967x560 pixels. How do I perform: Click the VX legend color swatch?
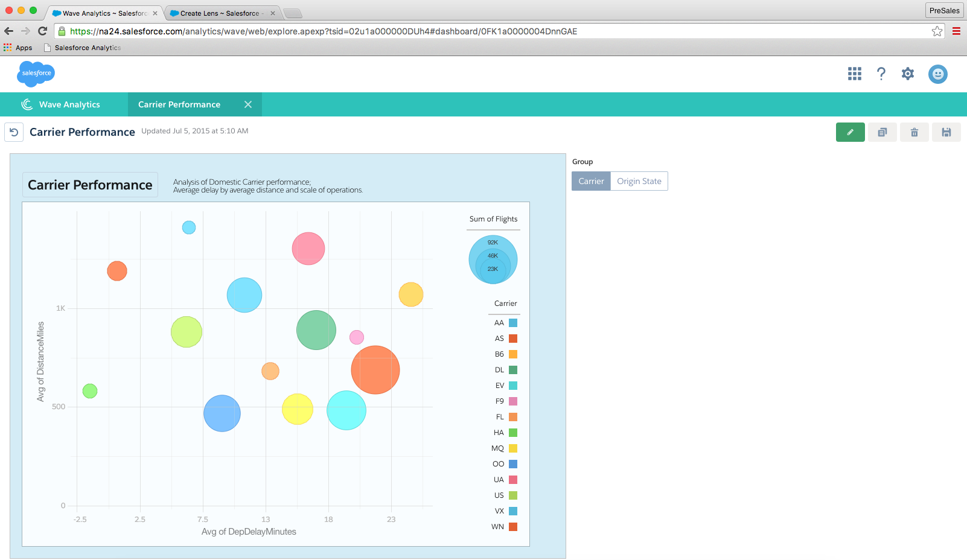click(x=513, y=511)
